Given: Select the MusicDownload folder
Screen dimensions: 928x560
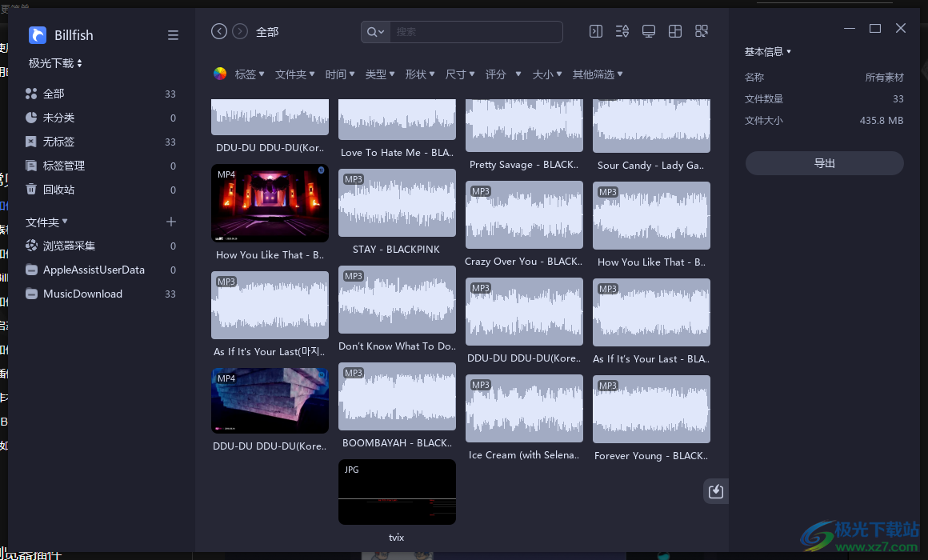Looking at the screenshot, I should click(82, 294).
